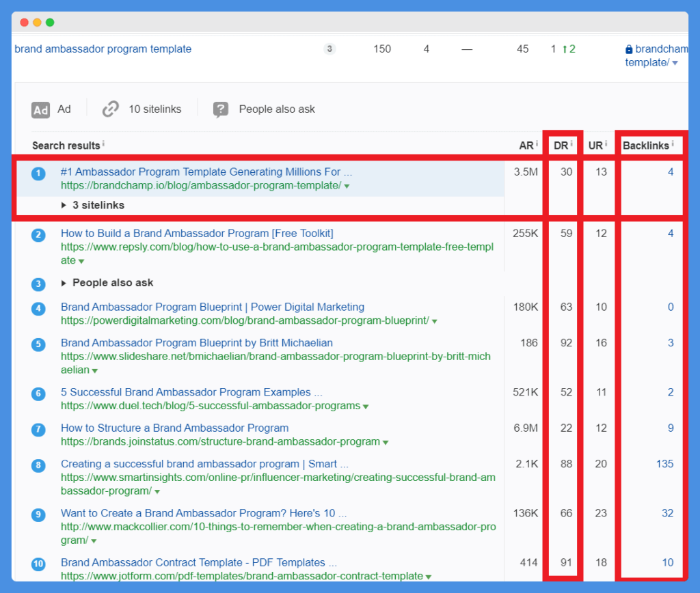Click position badge 1 for the brandchamp result
Screen dimensions: 700x593
pos(38,174)
